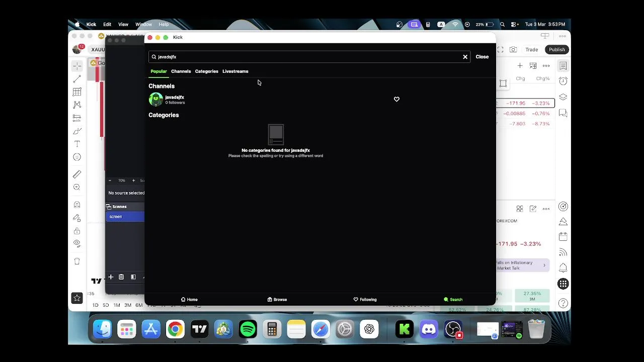
Task: Open the Apple menu
Action: click(x=77, y=24)
